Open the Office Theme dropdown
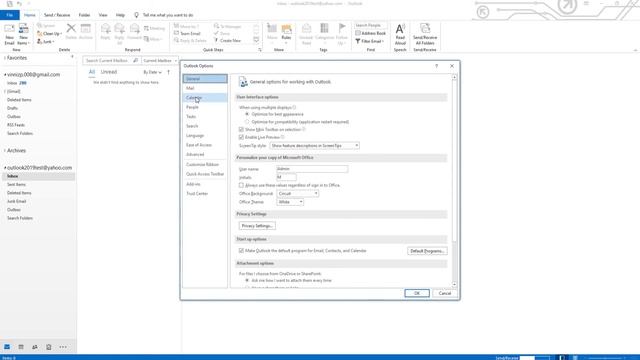The height and width of the screenshot is (360, 640). [x=290, y=202]
